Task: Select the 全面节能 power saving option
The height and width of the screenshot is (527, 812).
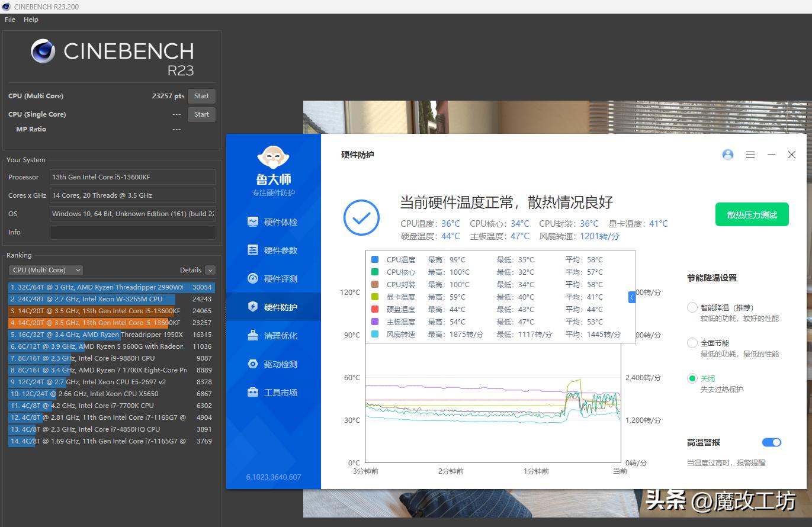Action: (x=692, y=342)
